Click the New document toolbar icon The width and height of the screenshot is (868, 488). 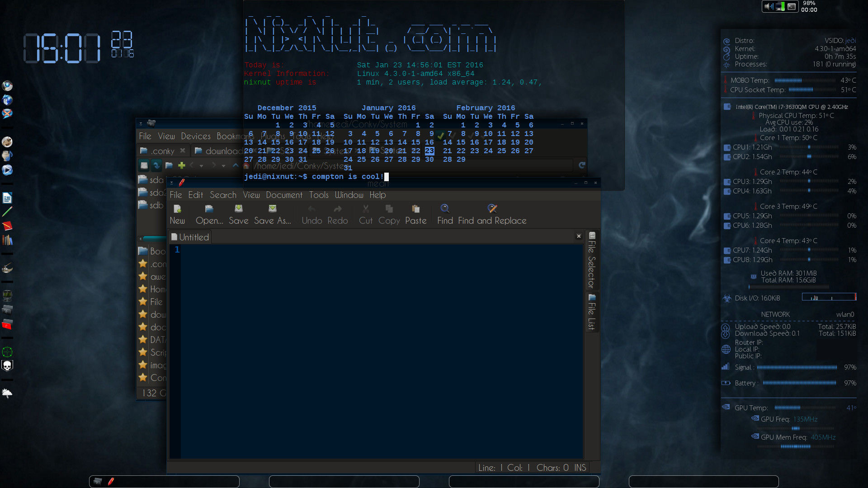tap(177, 209)
